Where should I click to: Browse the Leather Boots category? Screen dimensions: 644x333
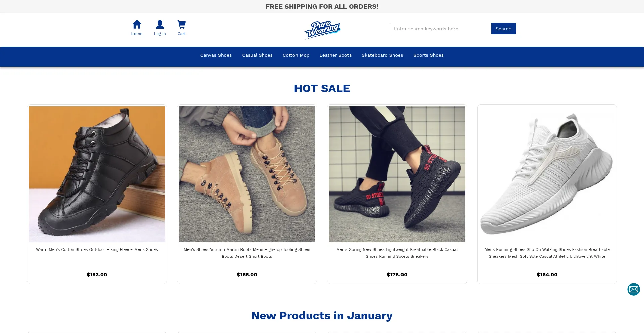(335, 55)
